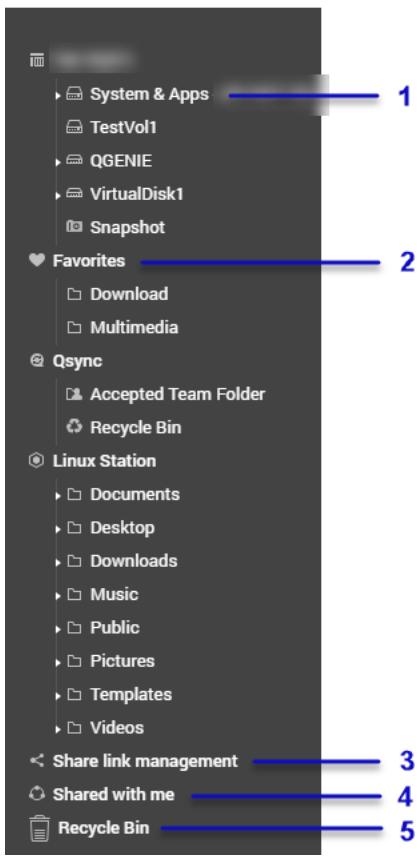Expand the QGENIE volume arrow
The image size is (420, 856).
58,162
